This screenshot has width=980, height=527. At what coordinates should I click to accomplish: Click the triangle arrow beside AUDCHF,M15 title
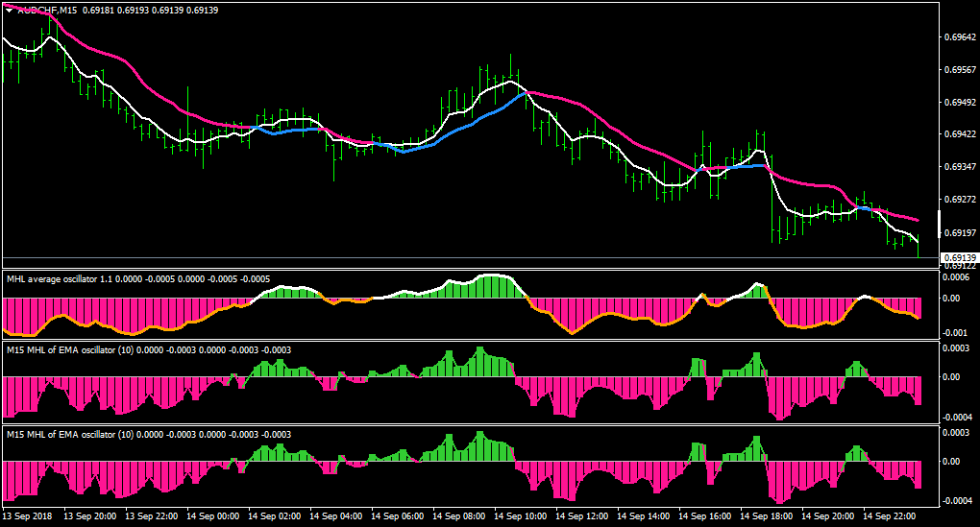(10, 11)
